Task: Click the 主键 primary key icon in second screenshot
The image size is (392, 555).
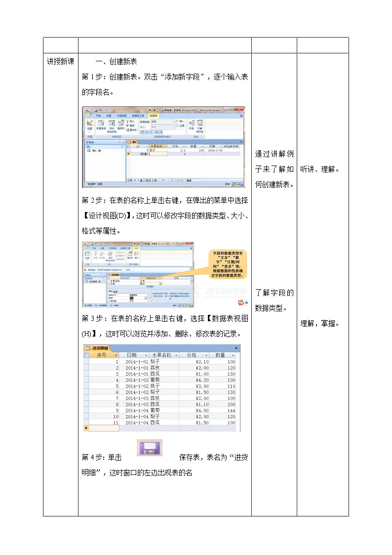Action: pos(95,254)
